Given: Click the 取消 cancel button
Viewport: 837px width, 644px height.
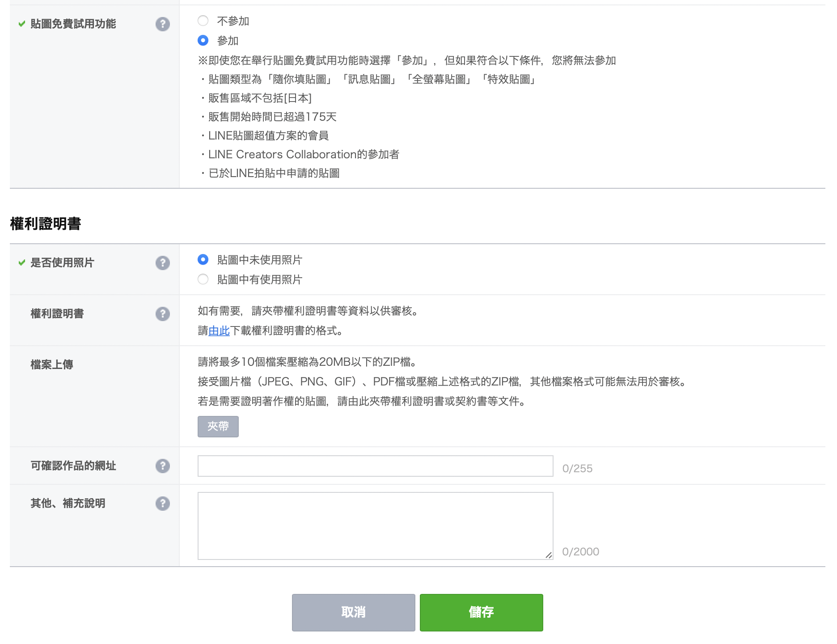Looking at the screenshot, I should pos(354,613).
